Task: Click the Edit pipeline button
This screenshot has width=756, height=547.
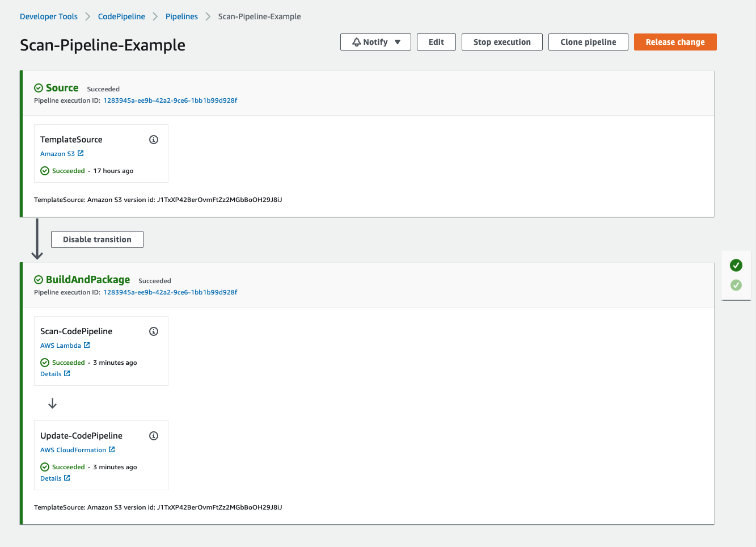Action: coord(436,42)
